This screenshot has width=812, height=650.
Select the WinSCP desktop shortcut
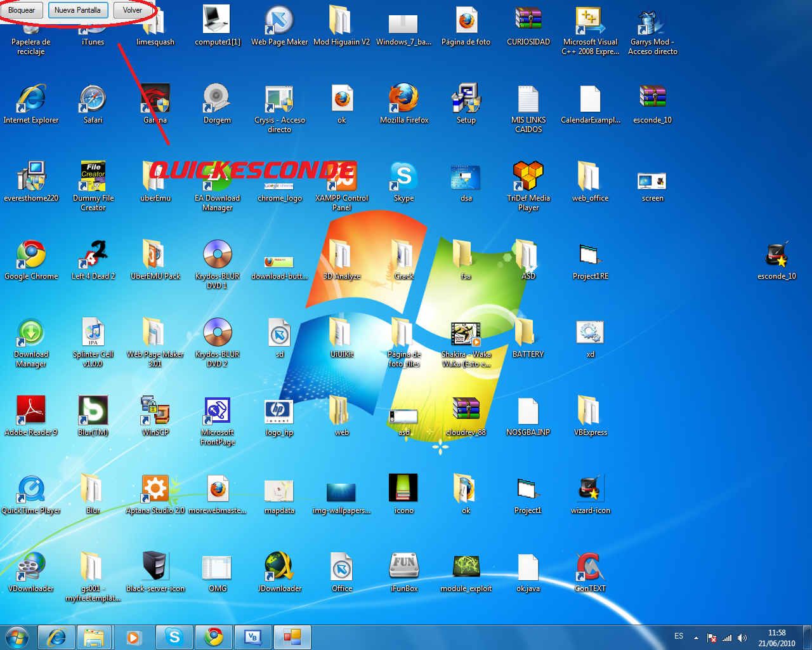[x=155, y=417]
